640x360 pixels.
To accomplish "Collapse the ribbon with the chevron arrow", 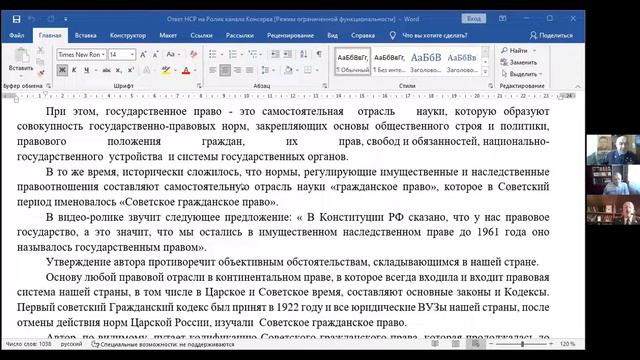I will click(578, 87).
